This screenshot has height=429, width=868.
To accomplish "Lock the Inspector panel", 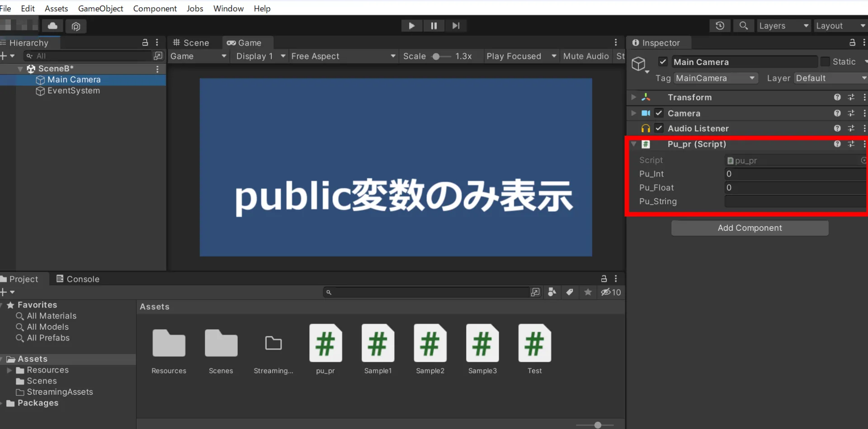I will (x=852, y=42).
